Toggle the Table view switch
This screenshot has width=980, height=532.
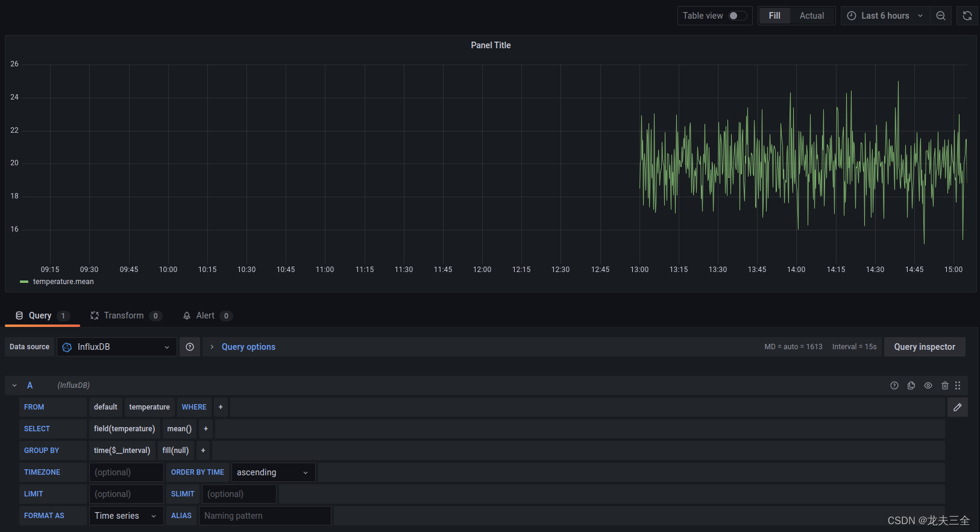(x=738, y=16)
